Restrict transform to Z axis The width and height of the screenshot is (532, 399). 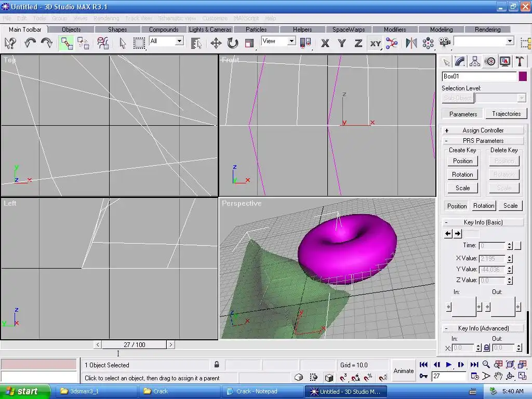click(x=358, y=43)
